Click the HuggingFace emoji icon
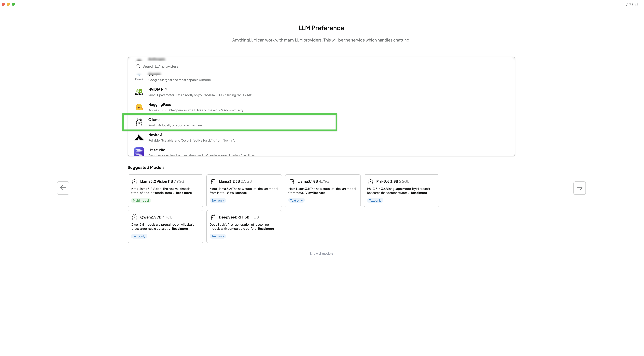Image resolution: width=644 pixels, height=356 pixels. [x=139, y=107]
